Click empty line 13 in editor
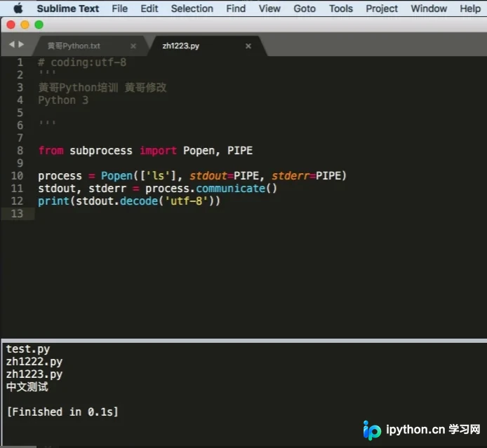Viewport: 487px width, 448px height. click(261, 214)
